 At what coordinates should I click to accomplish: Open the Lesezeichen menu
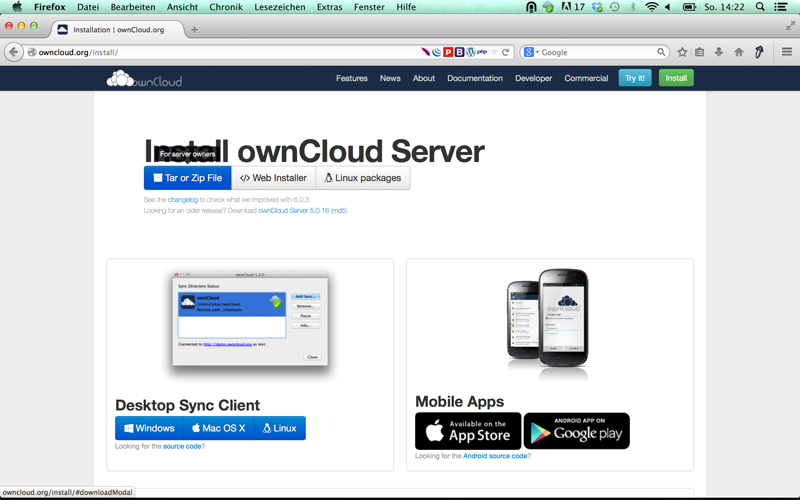point(280,7)
